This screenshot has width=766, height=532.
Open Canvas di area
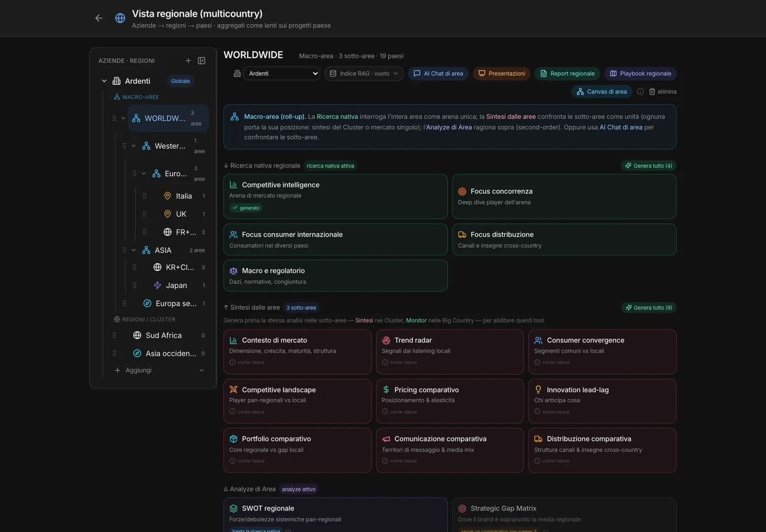coord(602,91)
